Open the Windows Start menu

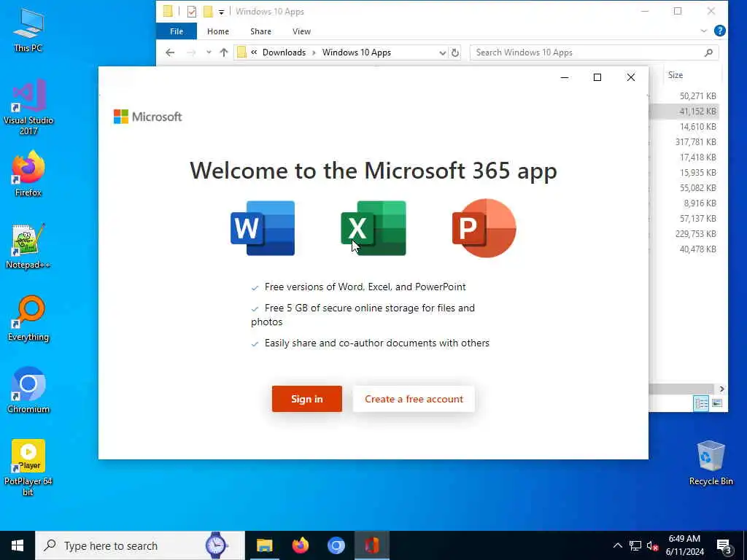pos(18,545)
